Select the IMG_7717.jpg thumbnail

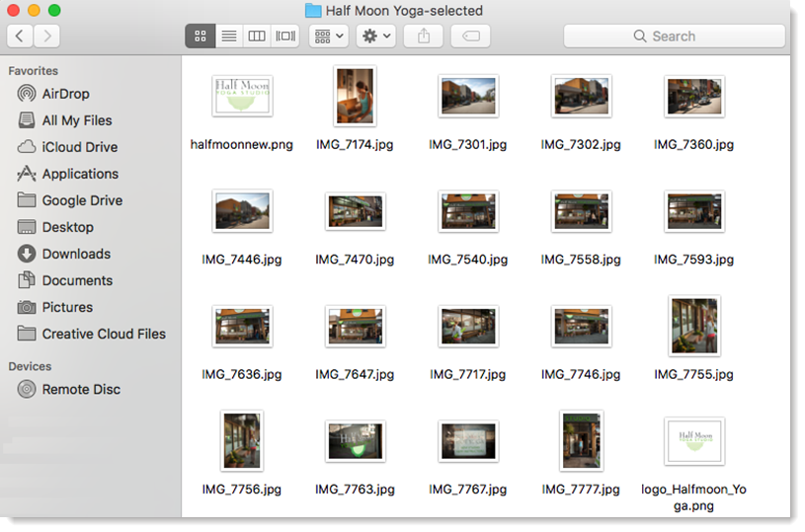coord(468,326)
